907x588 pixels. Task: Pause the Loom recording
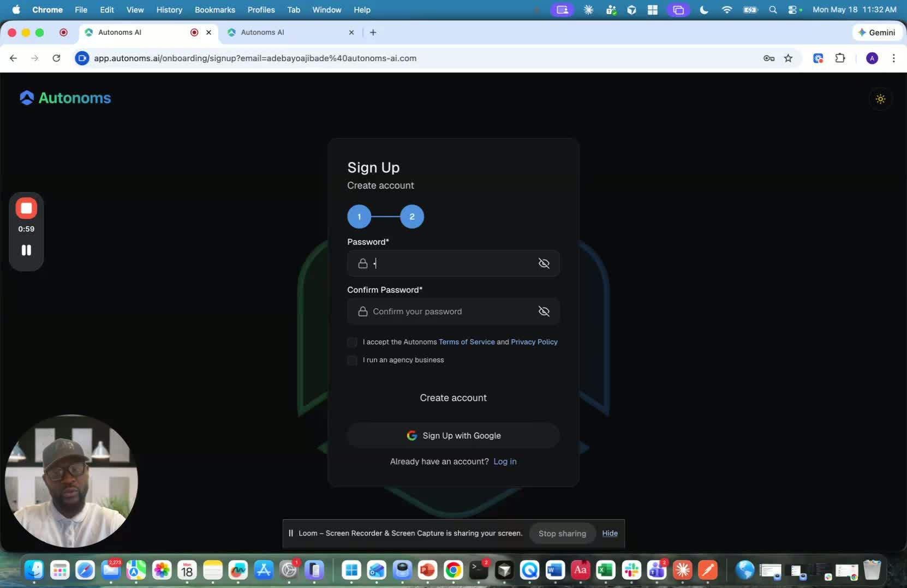point(26,250)
